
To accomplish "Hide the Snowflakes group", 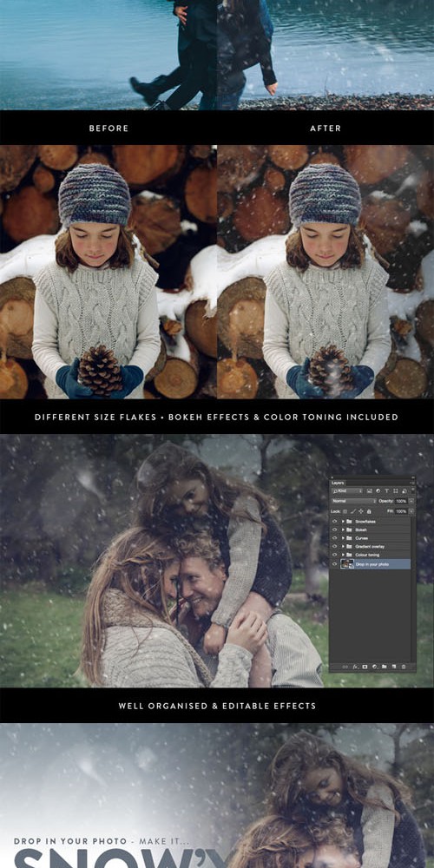I will click(x=334, y=522).
